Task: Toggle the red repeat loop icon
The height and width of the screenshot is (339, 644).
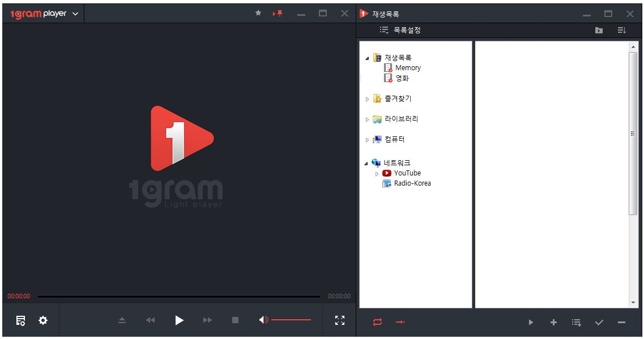Action: coord(377,322)
